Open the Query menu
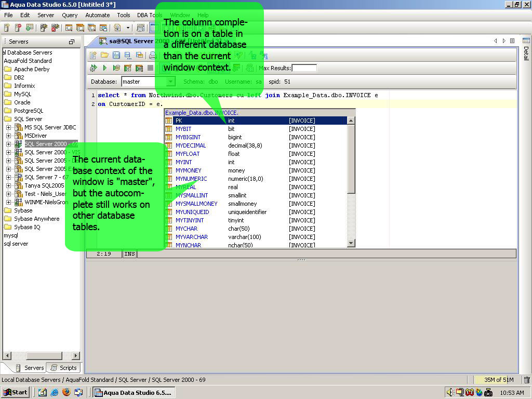Viewport: 532px width, 399px height. pos(70,15)
